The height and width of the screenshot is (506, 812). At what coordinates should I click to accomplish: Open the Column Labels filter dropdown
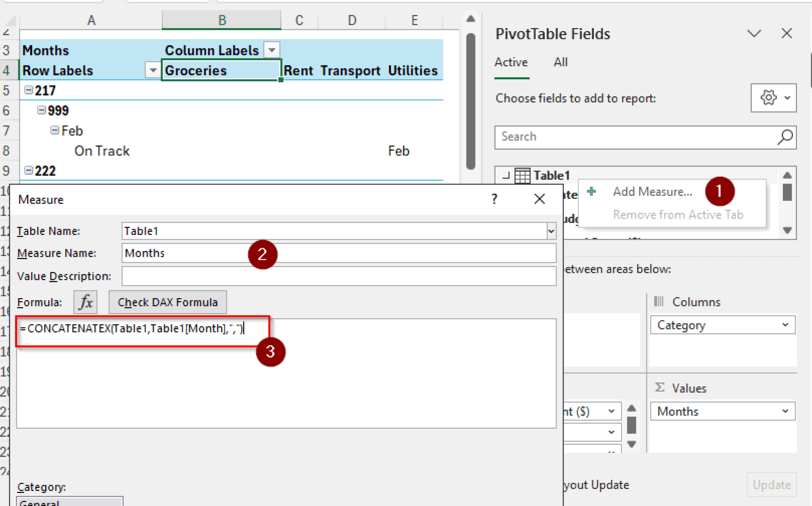coord(272,50)
